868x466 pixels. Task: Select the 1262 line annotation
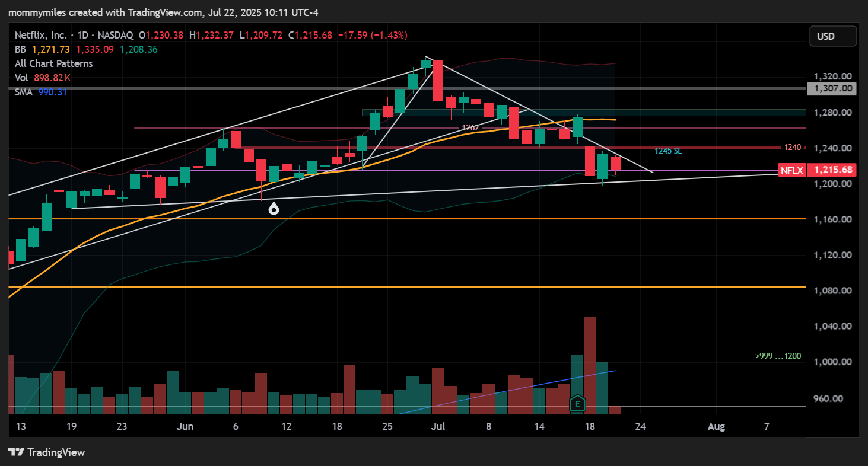[471, 127]
